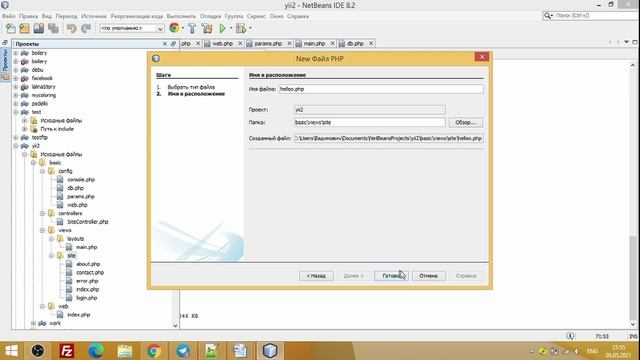The width and height of the screenshot is (640, 360).
Task: Minimize the Projects panel using its pin icon
Action: pyautogui.click(x=173, y=44)
